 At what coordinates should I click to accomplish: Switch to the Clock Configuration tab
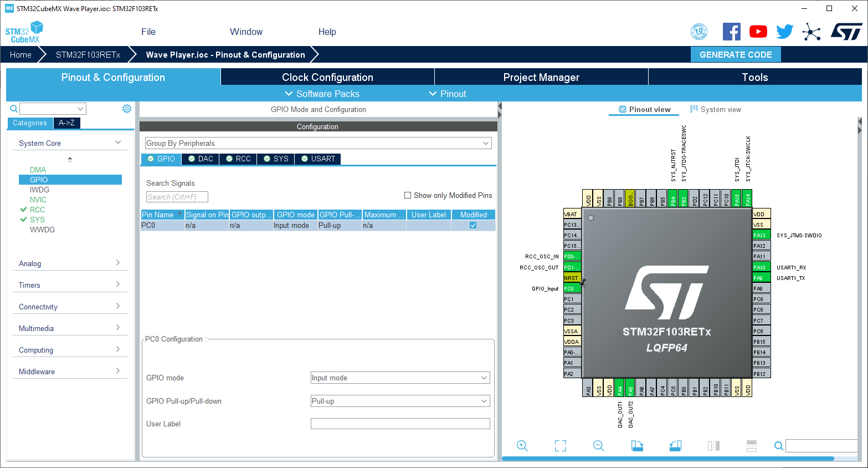click(x=327, y=77)
